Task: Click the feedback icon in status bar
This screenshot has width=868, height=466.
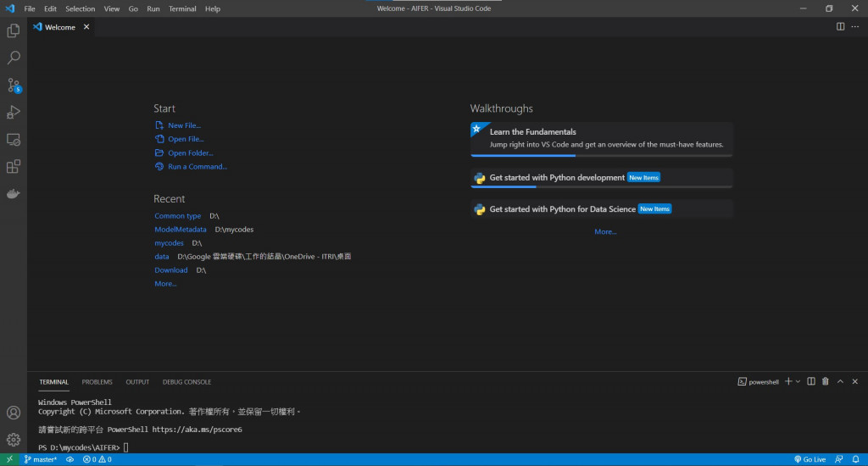Action: point(839,459)
